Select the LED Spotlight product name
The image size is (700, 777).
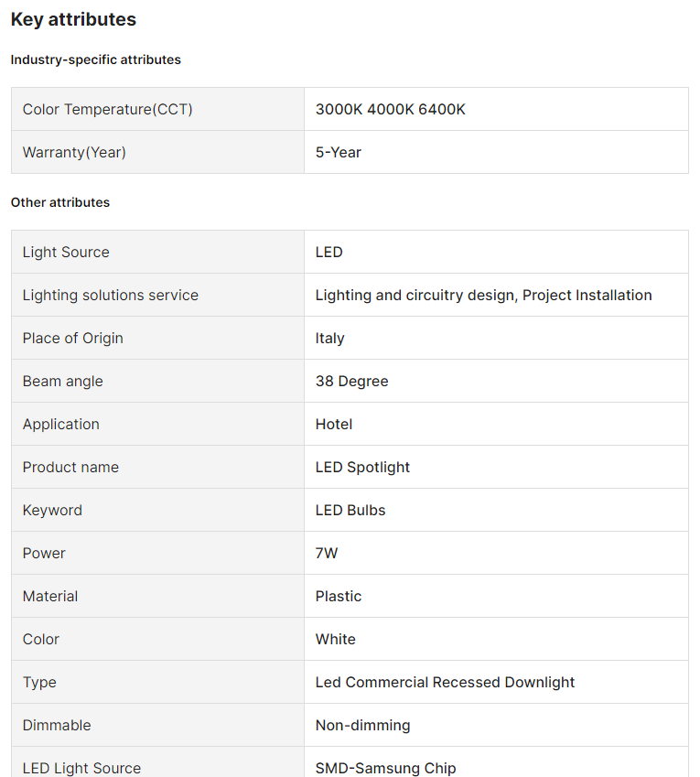(363, 467)
